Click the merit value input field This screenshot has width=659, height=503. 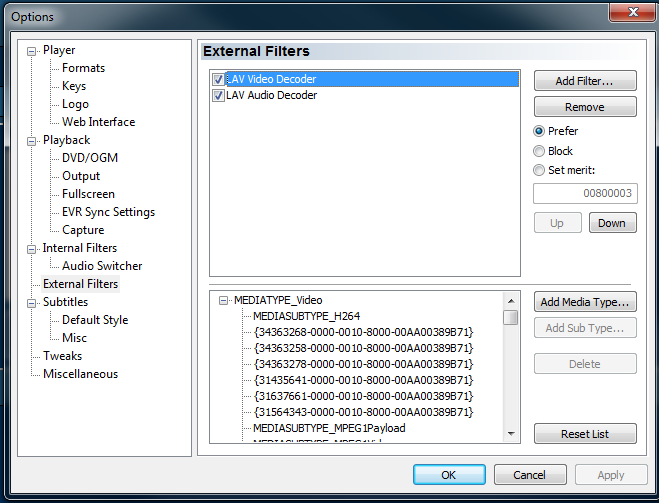point(584,194)
